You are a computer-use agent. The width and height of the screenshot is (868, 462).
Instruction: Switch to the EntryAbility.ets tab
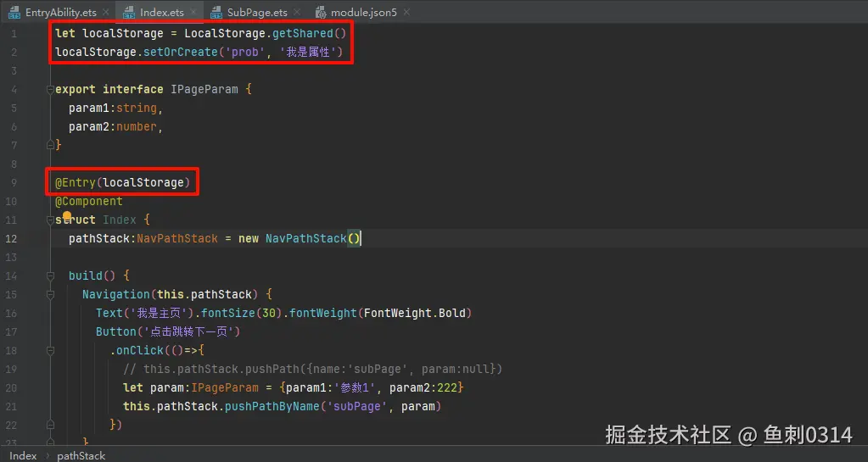[61, 12]
